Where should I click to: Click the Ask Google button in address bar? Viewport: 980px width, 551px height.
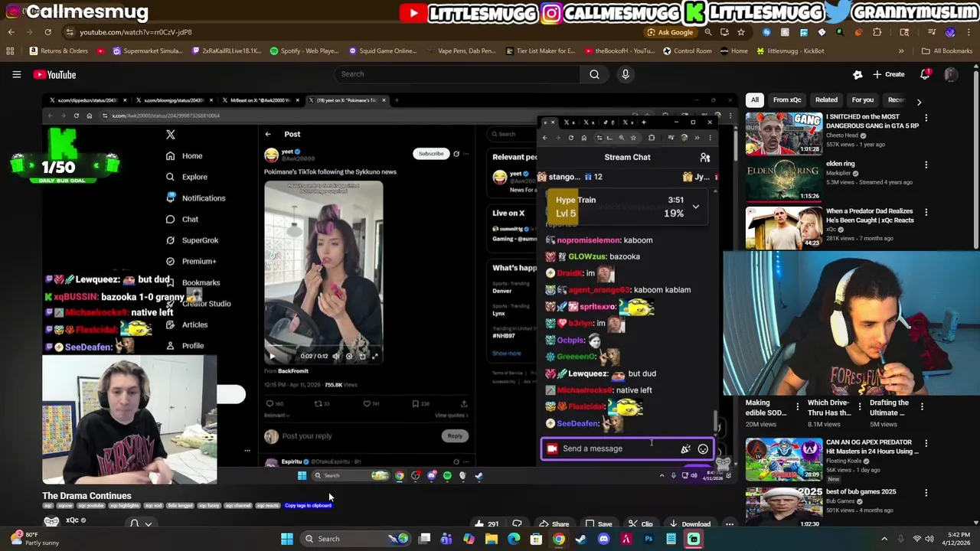tap(670, 32)
